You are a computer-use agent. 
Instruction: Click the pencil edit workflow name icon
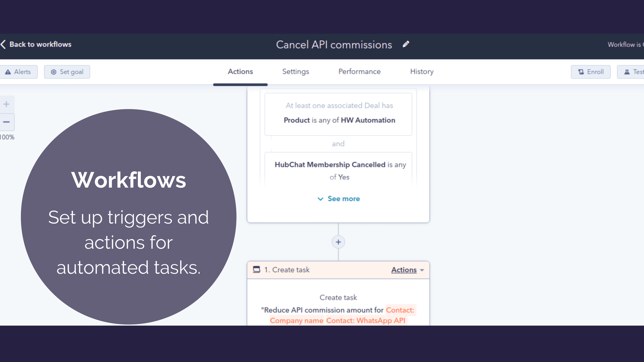coord(406,44)
